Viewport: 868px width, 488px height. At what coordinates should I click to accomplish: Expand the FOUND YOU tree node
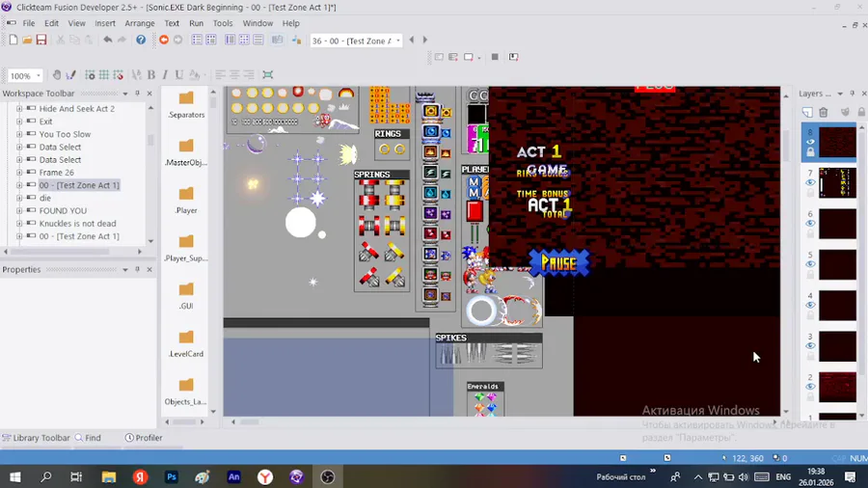coord(19,210)
